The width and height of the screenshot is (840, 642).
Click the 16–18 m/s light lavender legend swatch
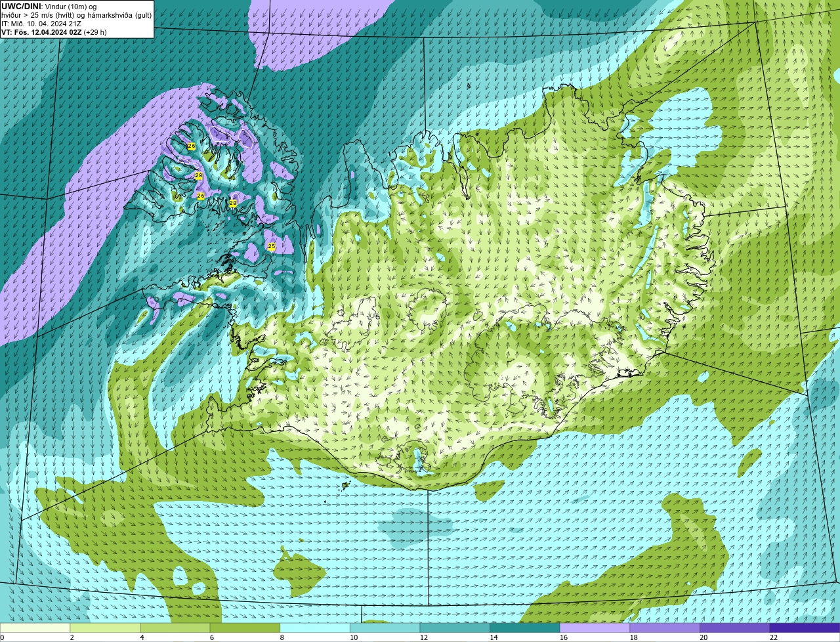(x=595, y=628)
